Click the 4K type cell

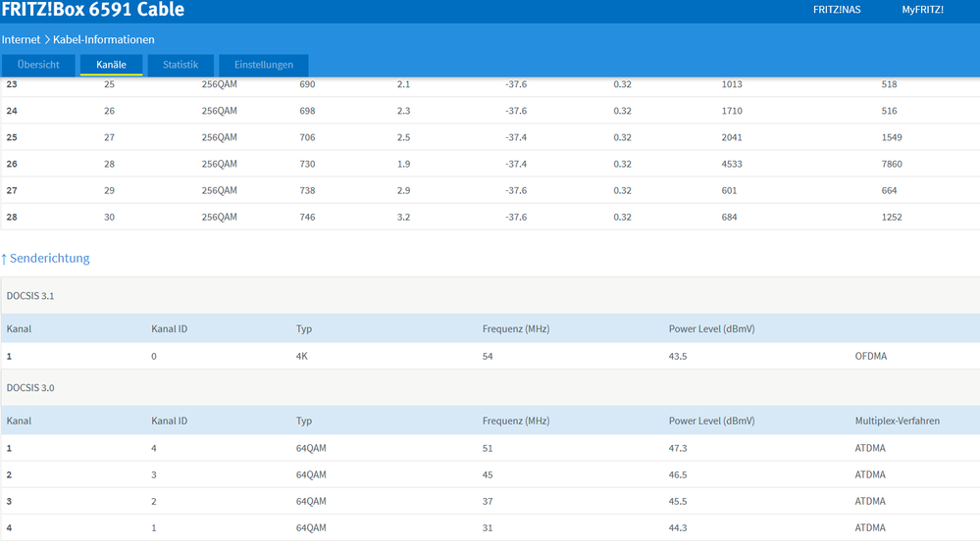pyautogui.click(x=302, y=356)
